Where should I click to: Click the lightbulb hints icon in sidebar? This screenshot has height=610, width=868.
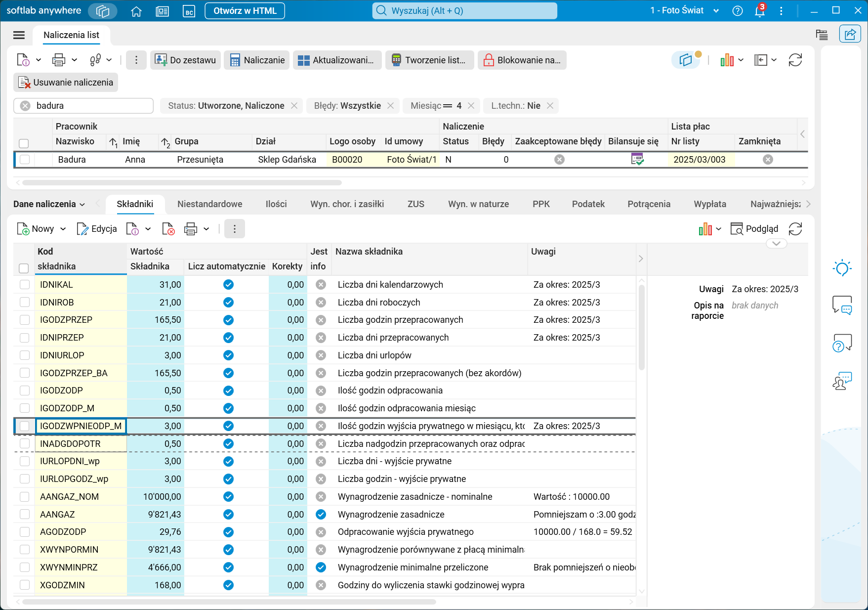(x=842, y=268)
